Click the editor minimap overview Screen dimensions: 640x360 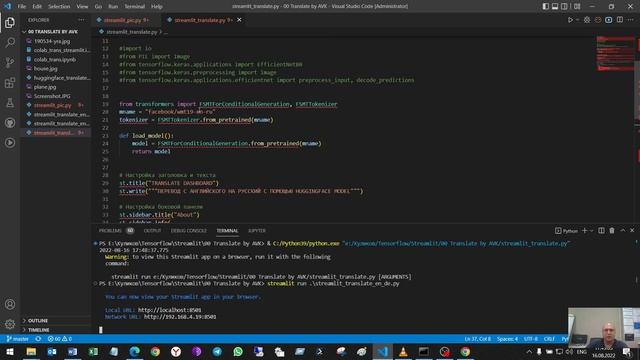click(615, 53)
